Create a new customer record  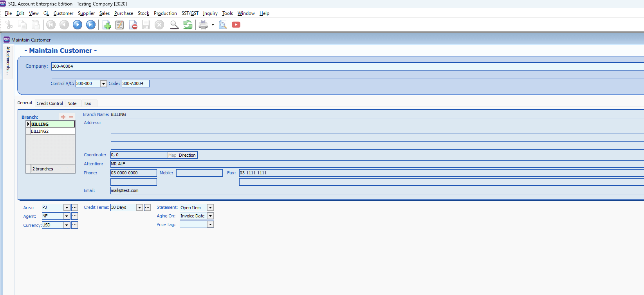[x=106, y=25]
